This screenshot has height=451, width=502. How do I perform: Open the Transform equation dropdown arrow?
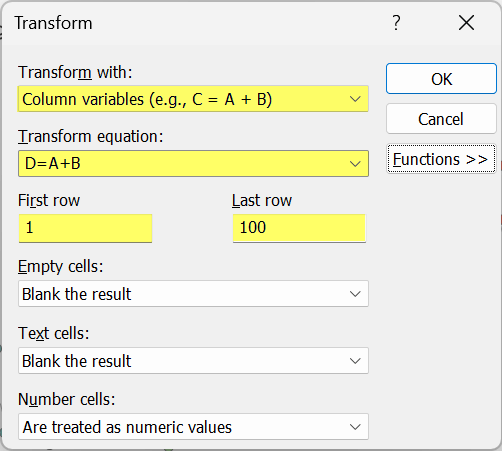(x=355, y=164)
